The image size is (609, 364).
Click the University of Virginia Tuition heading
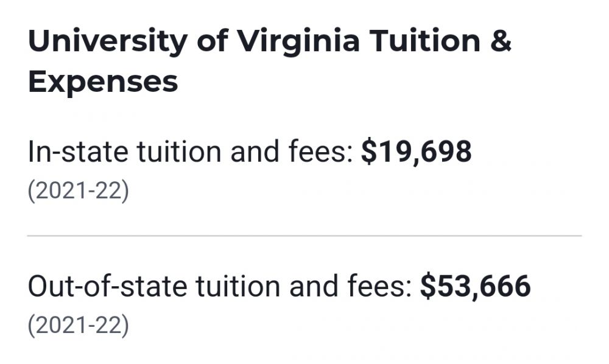pyautogui.click(x=270, y=61)
